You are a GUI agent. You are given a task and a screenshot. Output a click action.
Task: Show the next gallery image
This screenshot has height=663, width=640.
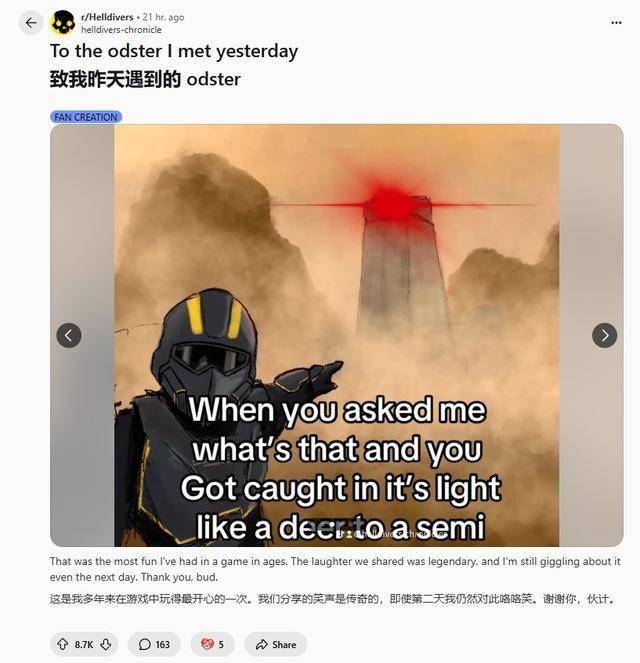click(x=604, y=335)
